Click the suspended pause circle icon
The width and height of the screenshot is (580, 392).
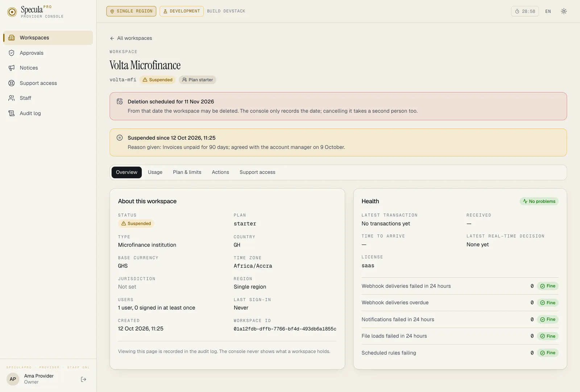coord(120,138)
